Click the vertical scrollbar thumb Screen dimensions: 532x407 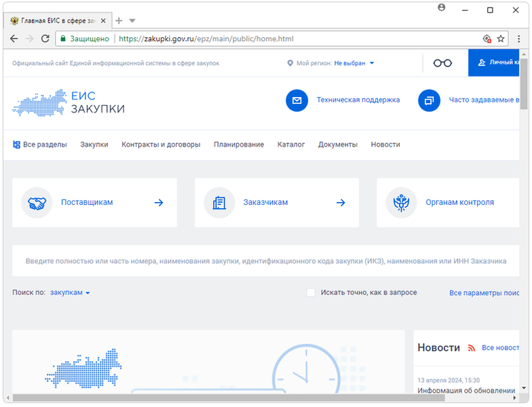[524, 84]
